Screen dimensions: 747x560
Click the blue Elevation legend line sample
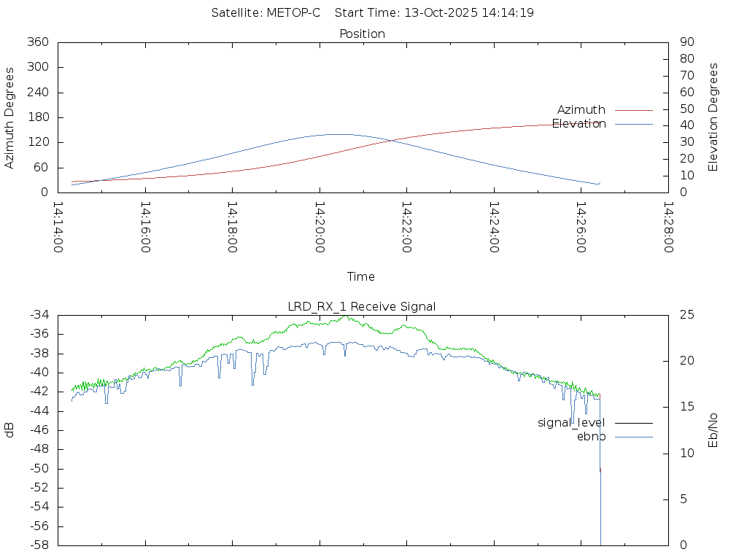click(633, 124)
